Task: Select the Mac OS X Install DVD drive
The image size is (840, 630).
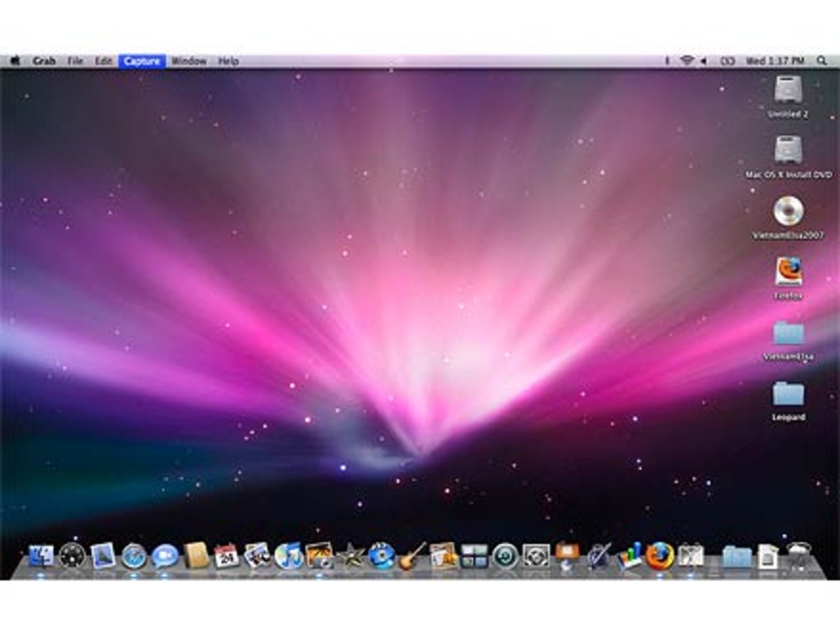Action: (788, 151)
